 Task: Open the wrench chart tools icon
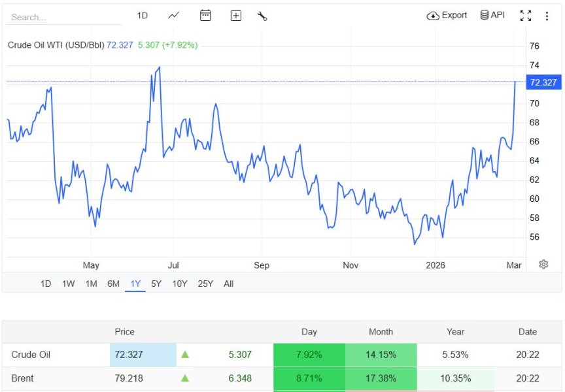click(262, 16)
